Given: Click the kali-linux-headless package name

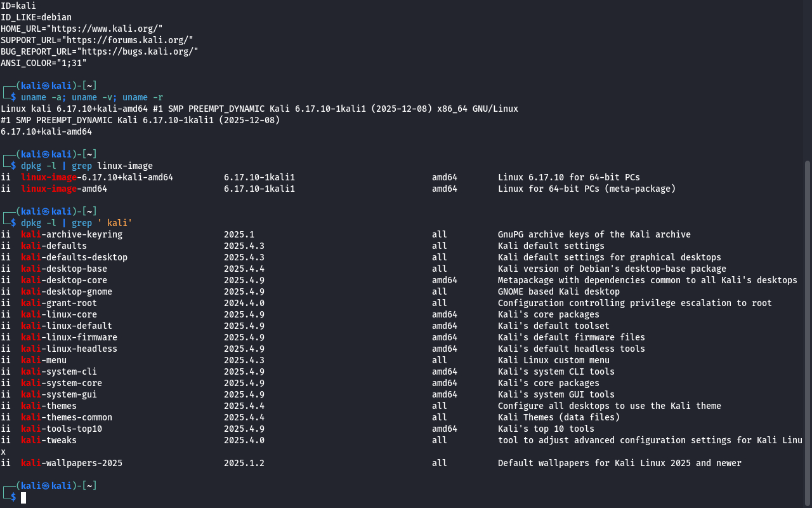Looking at the screenshot, I should (x=69, y=349).
